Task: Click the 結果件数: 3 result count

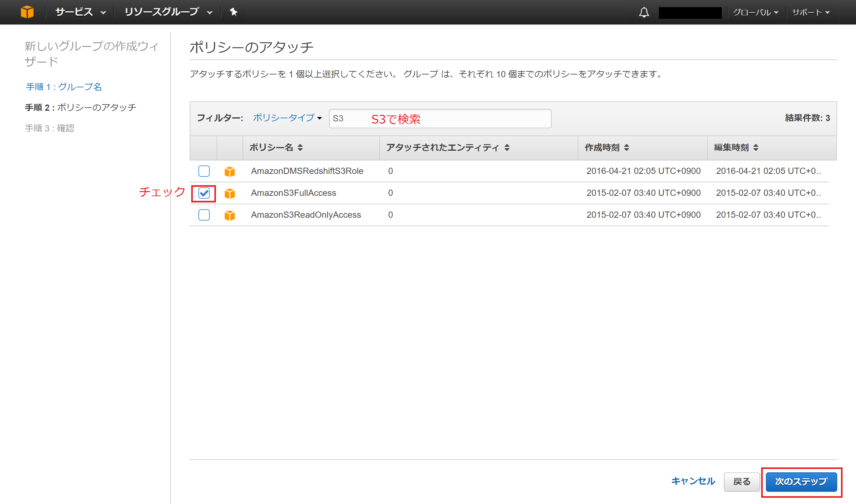Action: (x=807, y=118)
